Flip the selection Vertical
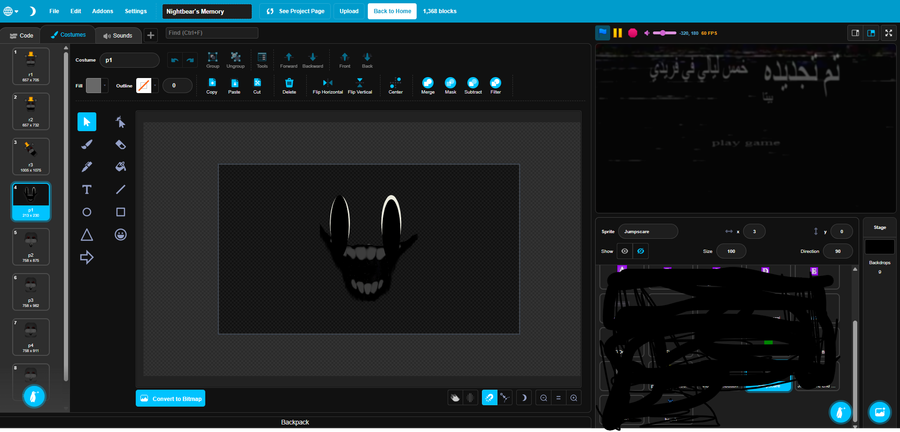 tap(360, 86)
